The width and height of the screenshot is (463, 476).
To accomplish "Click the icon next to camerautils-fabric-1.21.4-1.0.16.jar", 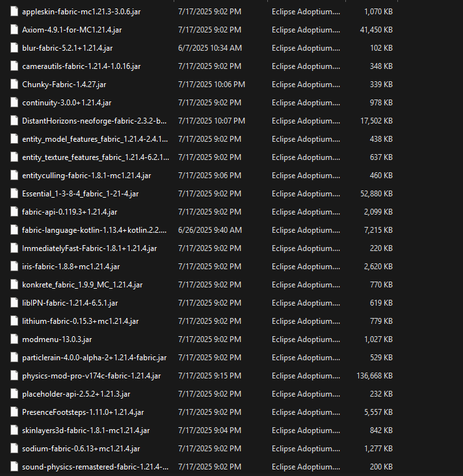I will point(14,66).
